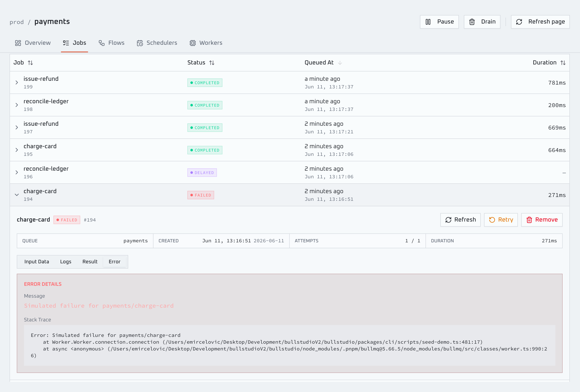Screen dimensions: 580x392
Task: Select the Error tab
Action: coord(115,262)
